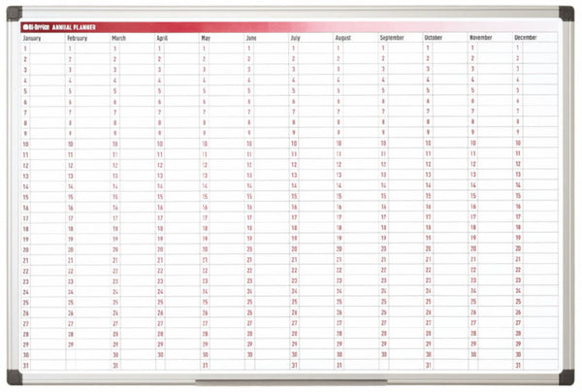Select the June column header

tap(251, 38)
